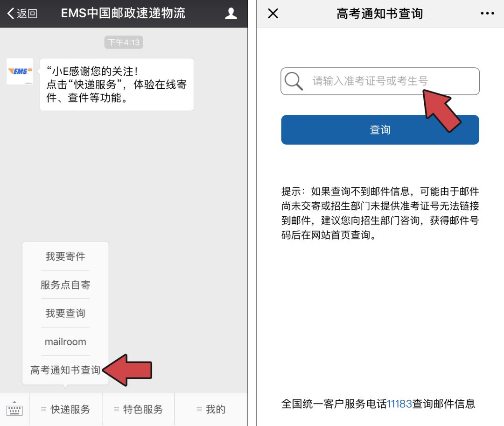Click the EMS avatar logo
504x426 pixels.
point(20,71)
